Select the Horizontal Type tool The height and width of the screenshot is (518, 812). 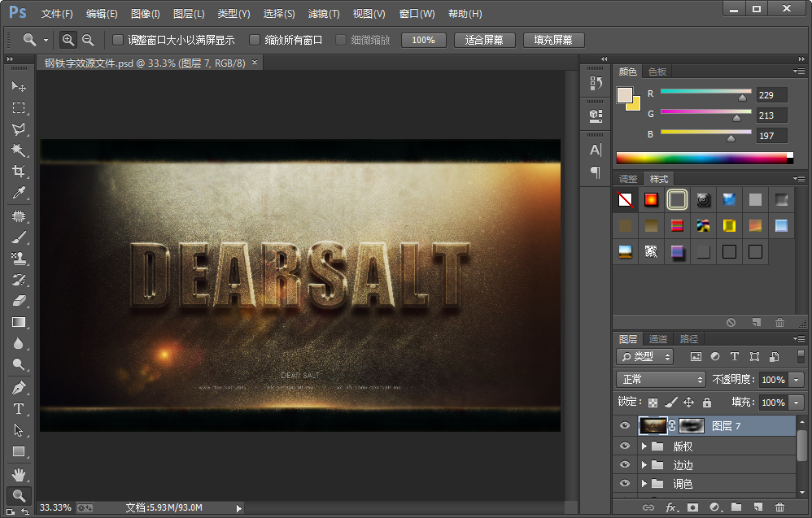[18, 409]
